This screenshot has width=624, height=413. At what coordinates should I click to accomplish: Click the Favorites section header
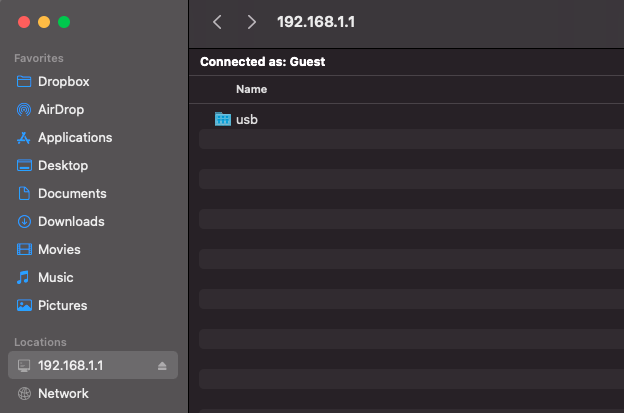point(39,58)
